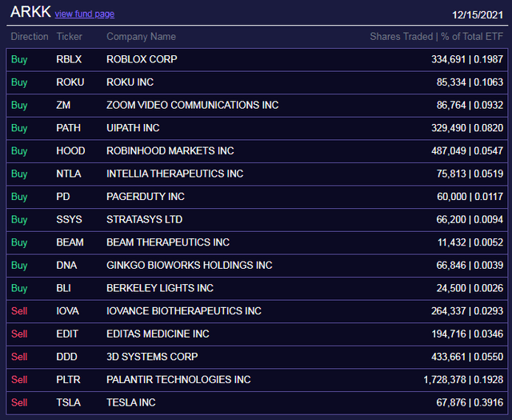Select the RBLX Roblox Corp row
Screen dimensions: 512x420
pos(257,59)
